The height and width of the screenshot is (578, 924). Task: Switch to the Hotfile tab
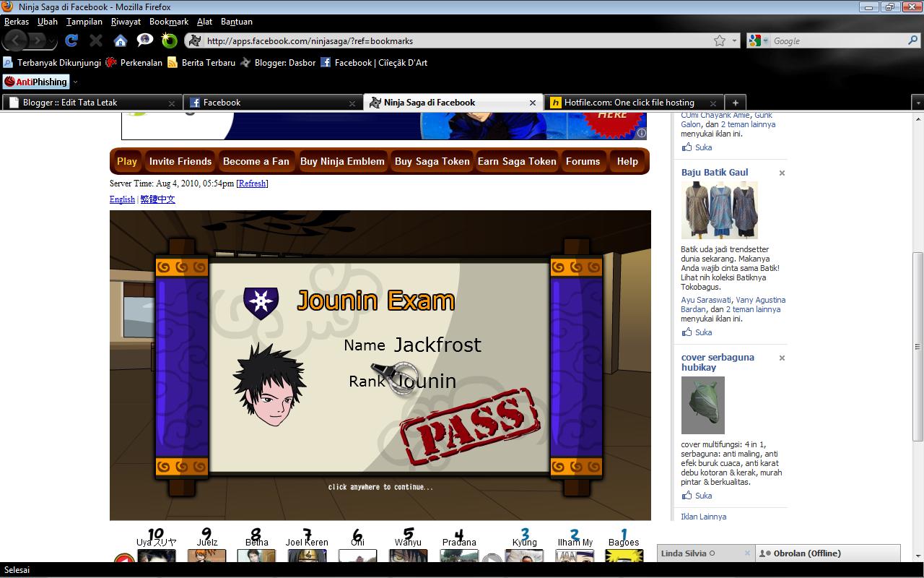634,103
